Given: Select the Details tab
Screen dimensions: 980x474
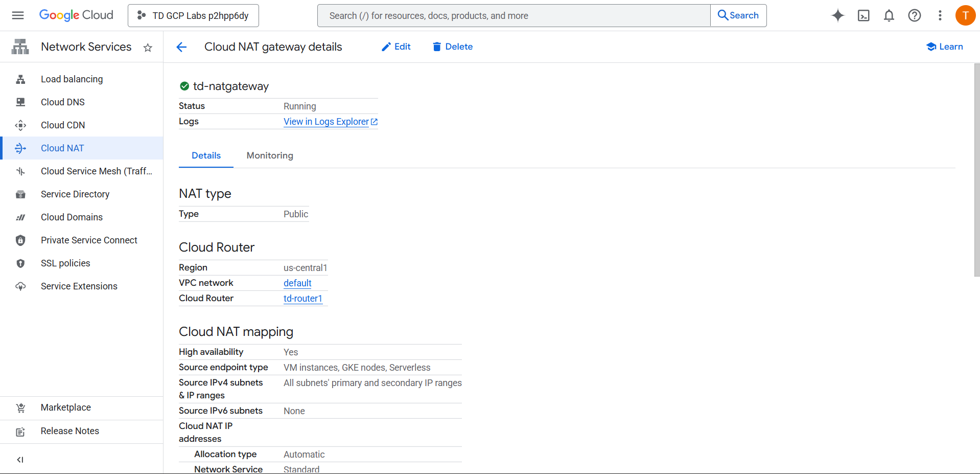Looking at the screenshot, I should point(206,155).
